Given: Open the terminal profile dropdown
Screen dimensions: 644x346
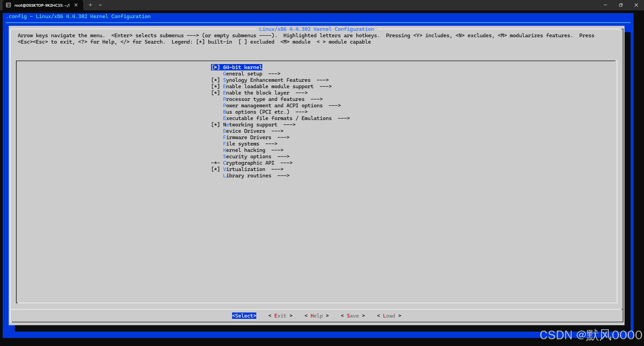Looking at the screenshot, I should [100, 5].
